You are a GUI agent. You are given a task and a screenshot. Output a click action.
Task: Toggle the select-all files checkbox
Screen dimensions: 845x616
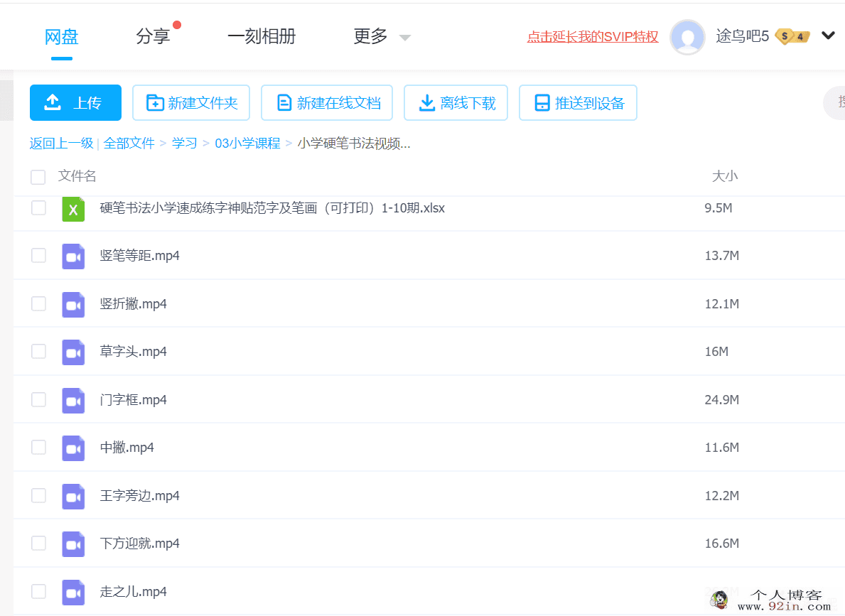38,177
